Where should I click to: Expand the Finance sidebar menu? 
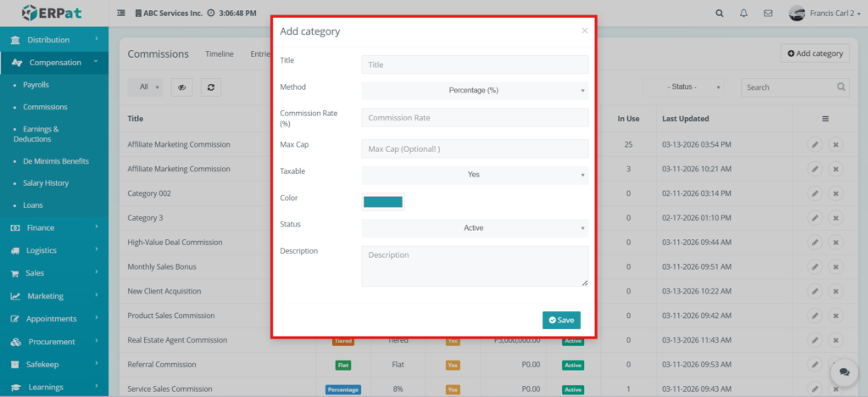pyautogui.click(x=54, y=227)
